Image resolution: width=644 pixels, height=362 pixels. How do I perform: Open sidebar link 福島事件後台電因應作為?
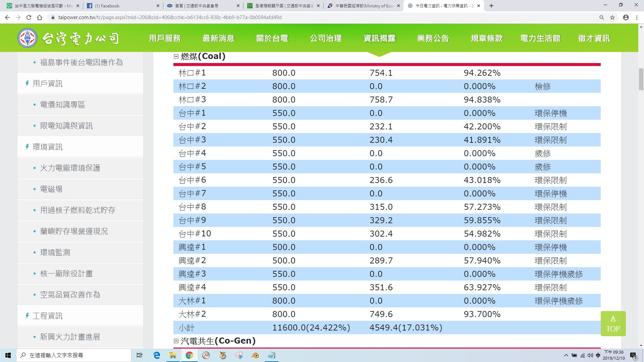tap(82, 62)
